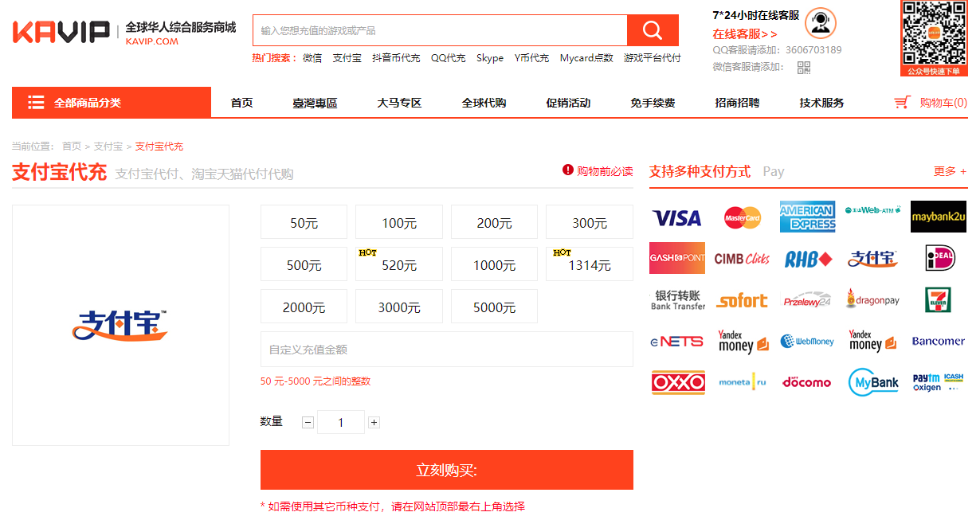Select the VISA payment logo

[676, 217]
